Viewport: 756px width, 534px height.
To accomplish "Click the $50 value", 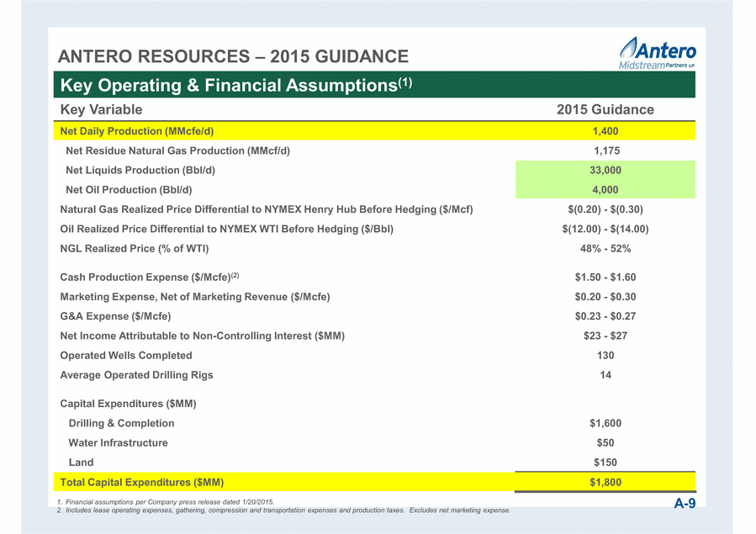I will 605,443.
